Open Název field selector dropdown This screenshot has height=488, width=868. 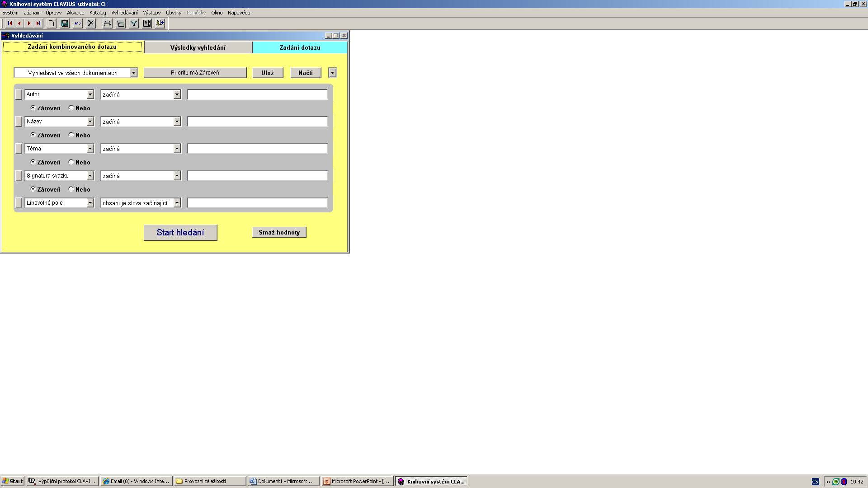click(x=90, y=122)
